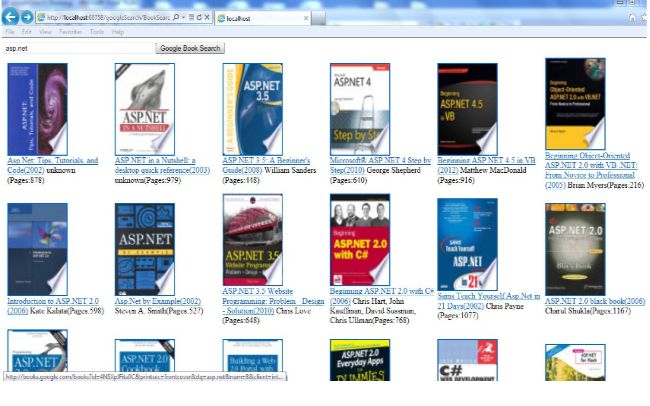
Task: Click the search magnifier icon in address bar
Action: 176,17
